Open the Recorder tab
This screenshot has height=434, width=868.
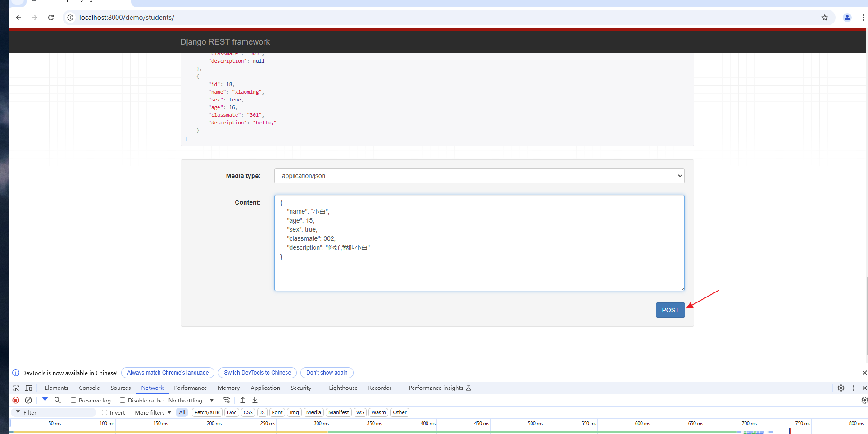pyautogui.click(x=380, y=388)
